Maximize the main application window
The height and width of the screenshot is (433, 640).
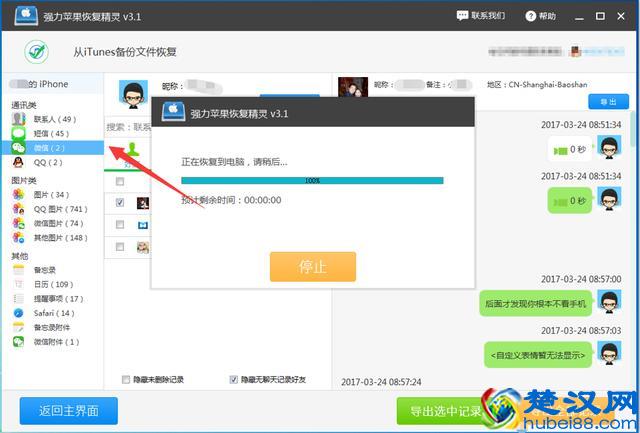pyautogui.click(x=600, y=16)
